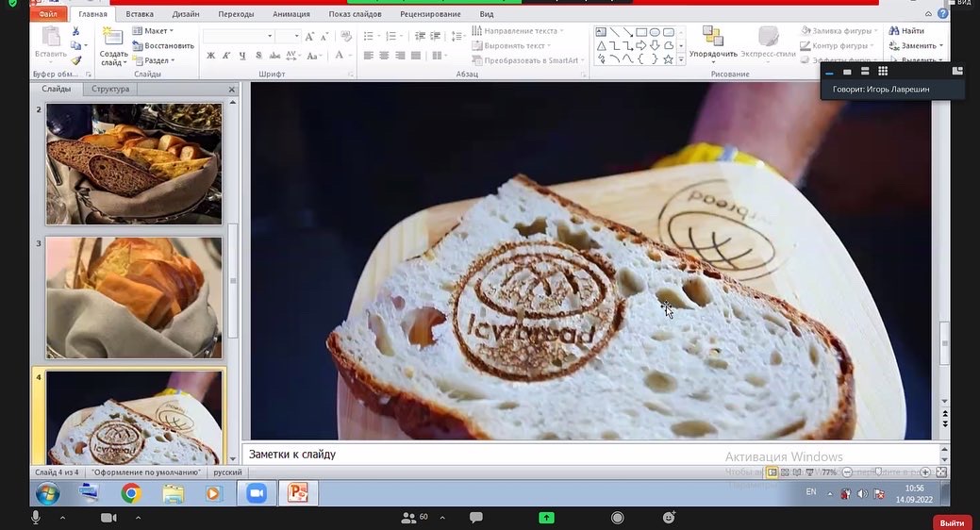Click the Format Painter brush icon

(x=76, y=60)
